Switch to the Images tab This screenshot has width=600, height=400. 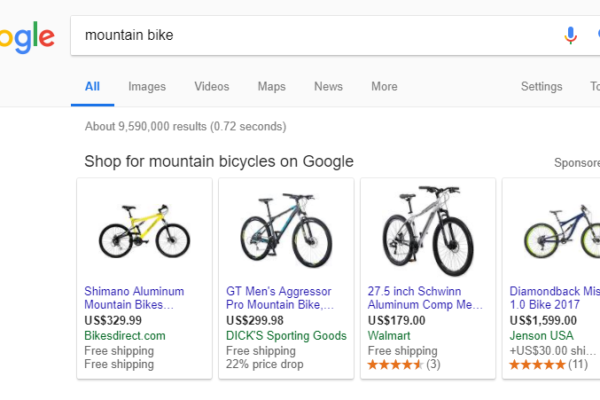[147, 87]
